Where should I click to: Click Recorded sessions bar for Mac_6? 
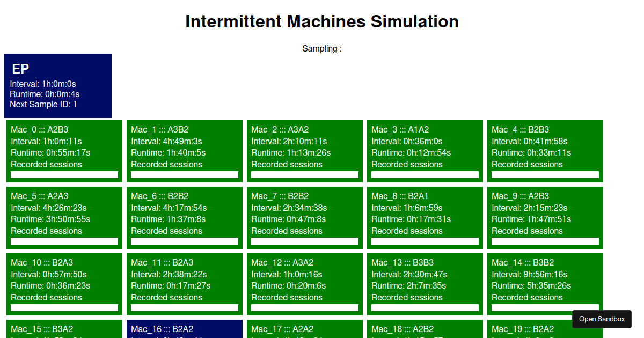click(184, 241)
